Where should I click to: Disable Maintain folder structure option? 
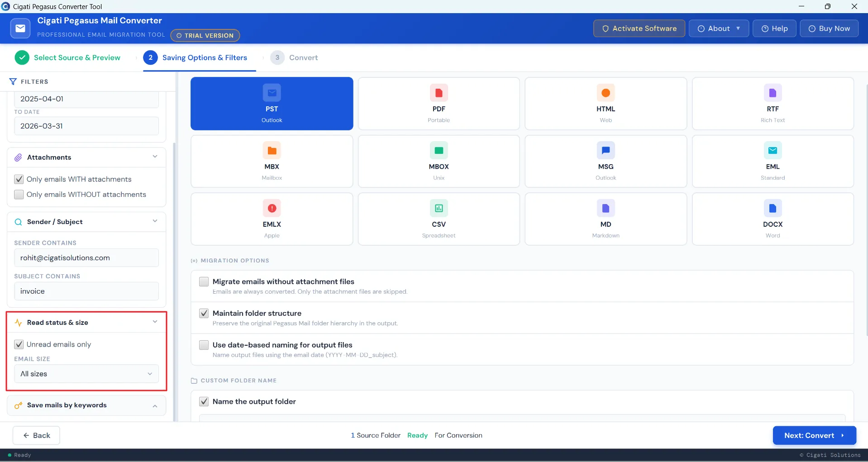pos(204,313)
